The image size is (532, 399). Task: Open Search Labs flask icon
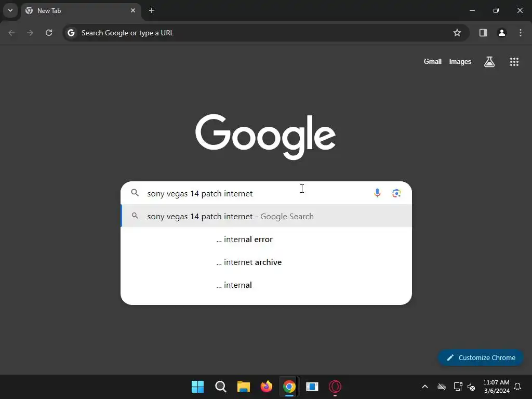(x=489, y=61)
